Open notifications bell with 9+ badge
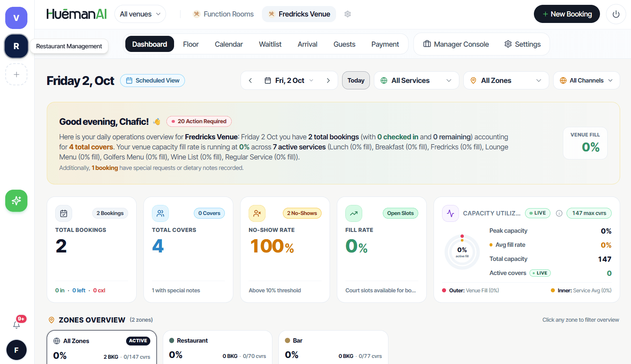The height and width of the screenshot is (364, 631). (17, 324)
